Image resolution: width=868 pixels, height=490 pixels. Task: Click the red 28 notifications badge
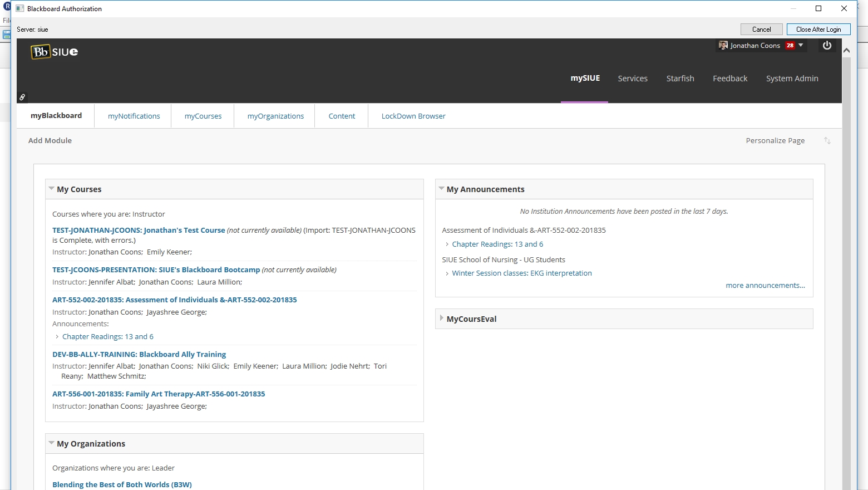(790, 46)
